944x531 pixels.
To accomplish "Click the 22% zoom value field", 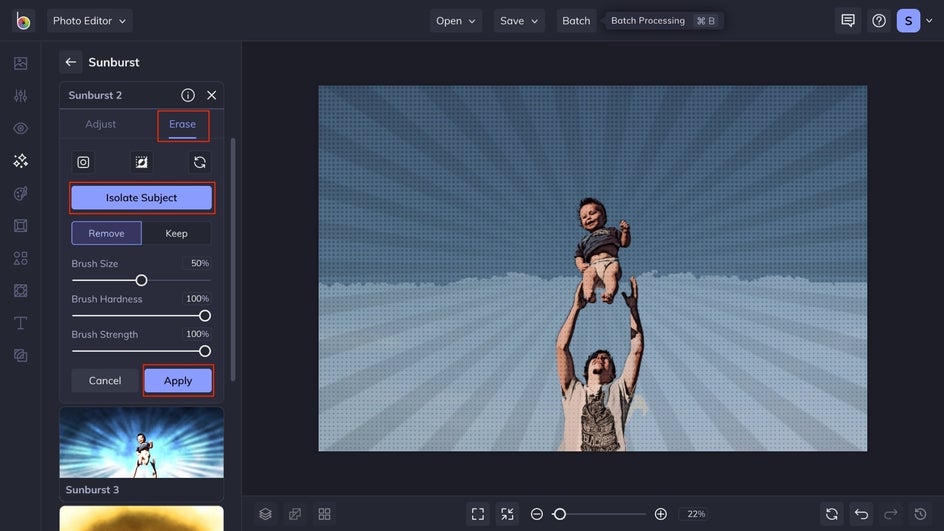I will (696, 514).
